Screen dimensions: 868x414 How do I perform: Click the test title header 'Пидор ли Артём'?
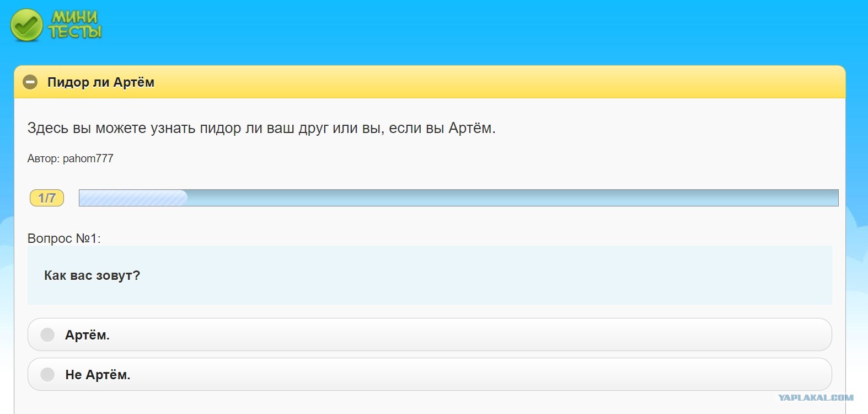(x=101, y=82)
